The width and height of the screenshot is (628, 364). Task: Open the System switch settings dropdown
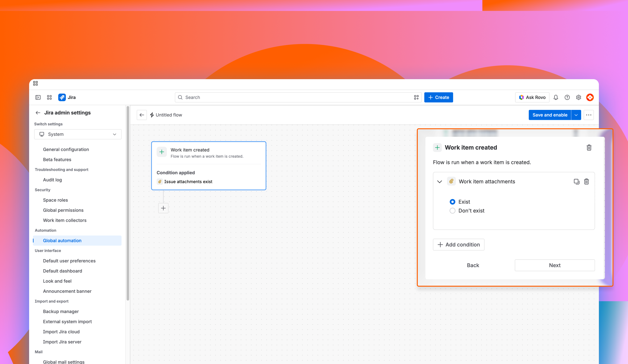78,134
